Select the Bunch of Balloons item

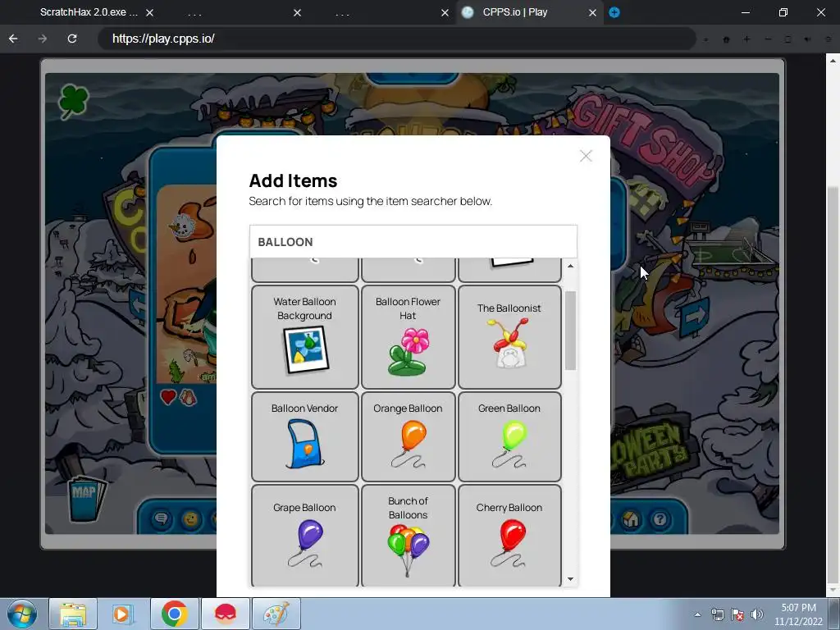[408, 536]
